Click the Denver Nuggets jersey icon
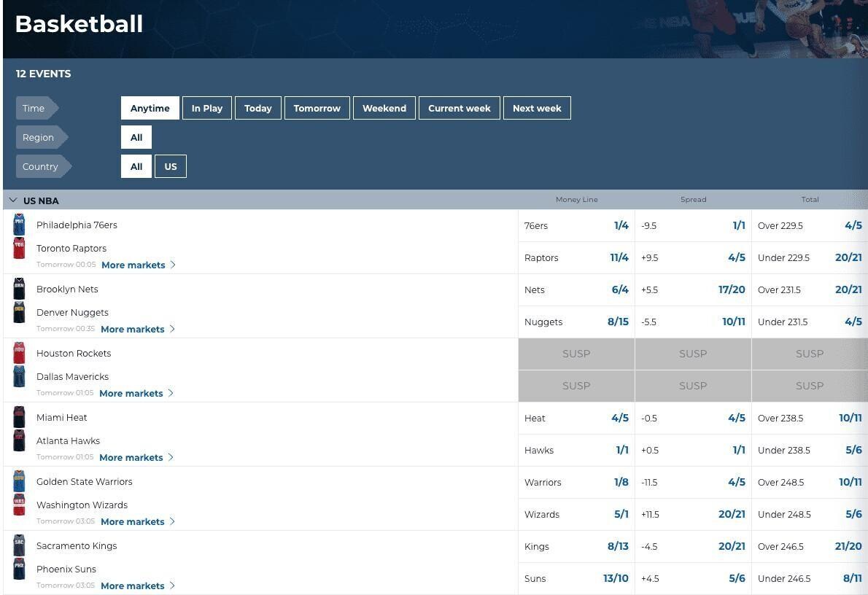This screenshot has width=868, height=595. 20,312
